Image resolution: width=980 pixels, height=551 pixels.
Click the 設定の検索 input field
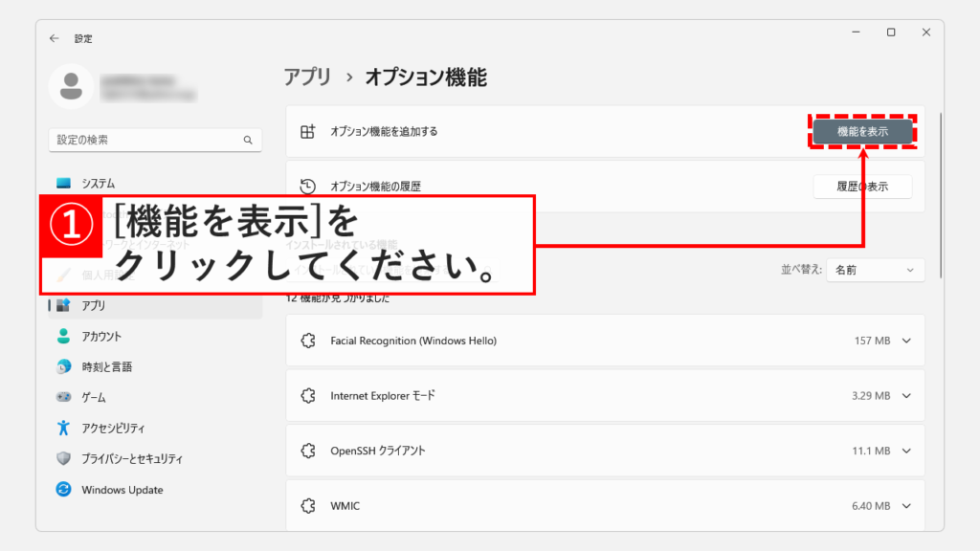click(144, 140)
